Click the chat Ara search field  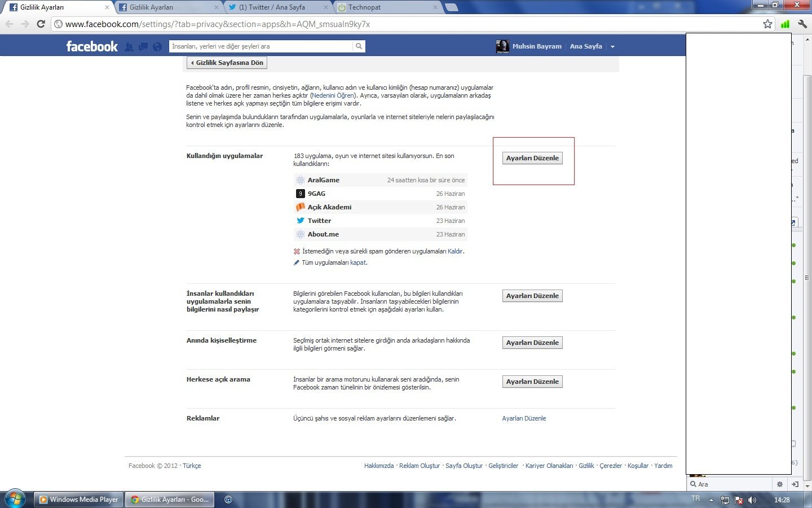730,484
